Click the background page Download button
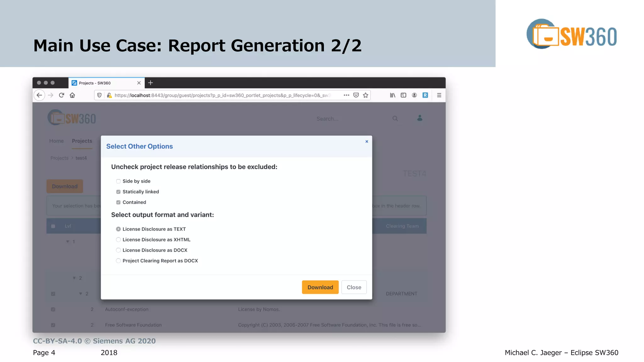644x362 pixels. 65,186
